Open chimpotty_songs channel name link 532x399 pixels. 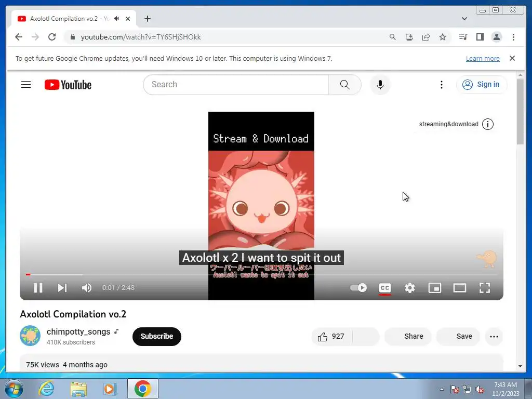(x=78, y=331)
